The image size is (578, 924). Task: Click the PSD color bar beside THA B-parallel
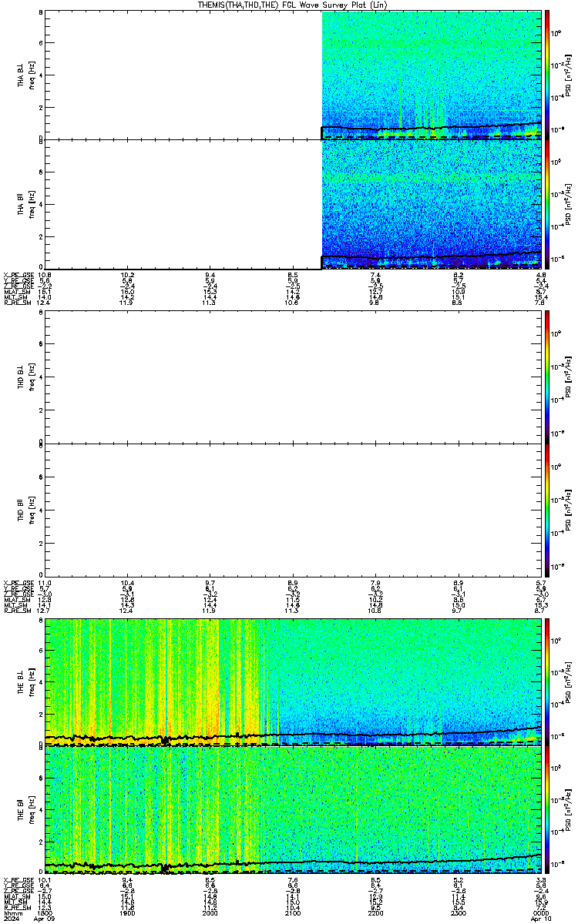coord(547,204)
